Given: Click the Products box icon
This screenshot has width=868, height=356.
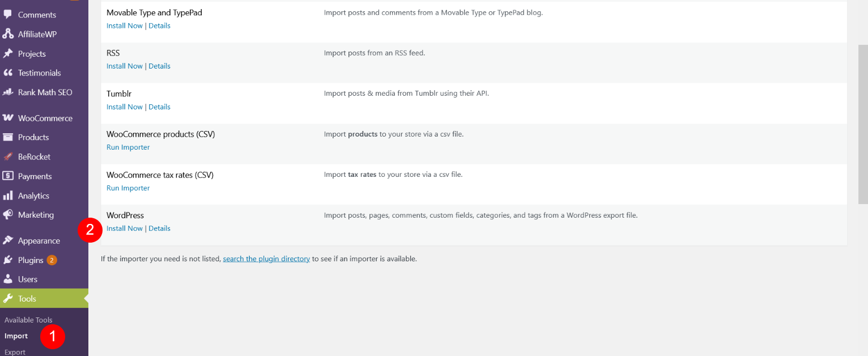Looking at the screenshot, I should (x=8, y=137).
